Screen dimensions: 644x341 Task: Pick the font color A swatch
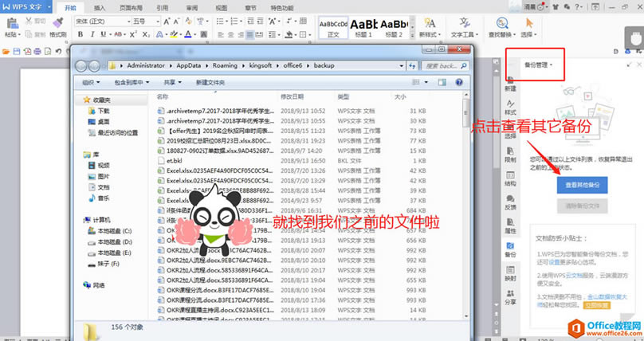pos(187,34)
